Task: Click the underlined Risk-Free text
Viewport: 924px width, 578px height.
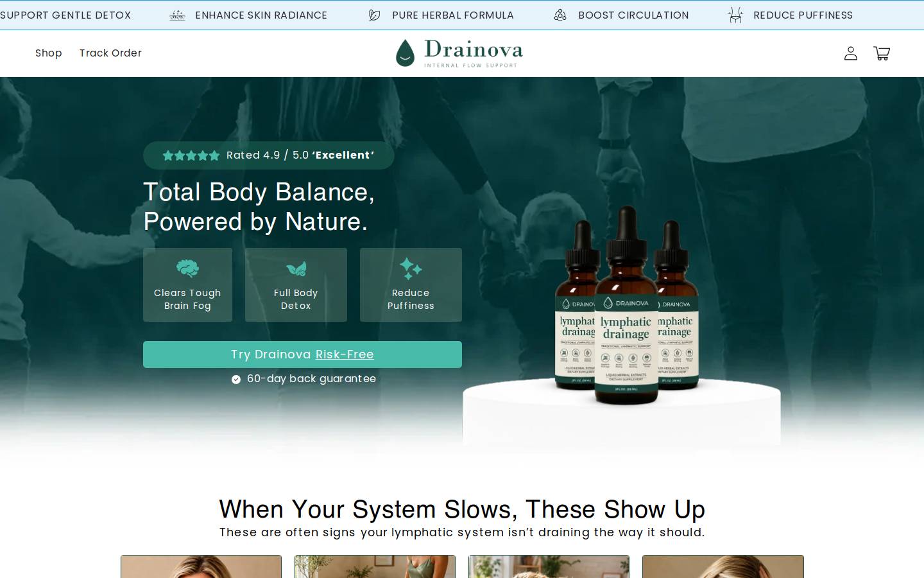Action: point(345,355)
